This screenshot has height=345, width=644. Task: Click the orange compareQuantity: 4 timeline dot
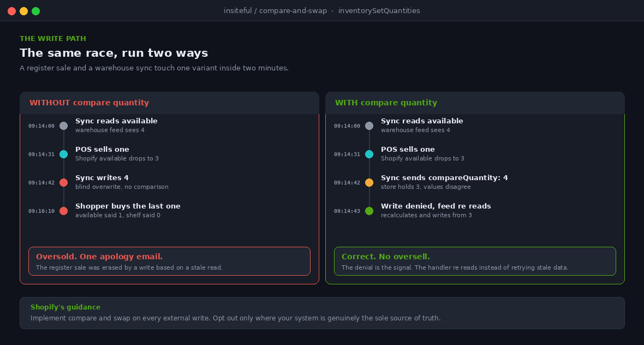click(x=369, y=183)
